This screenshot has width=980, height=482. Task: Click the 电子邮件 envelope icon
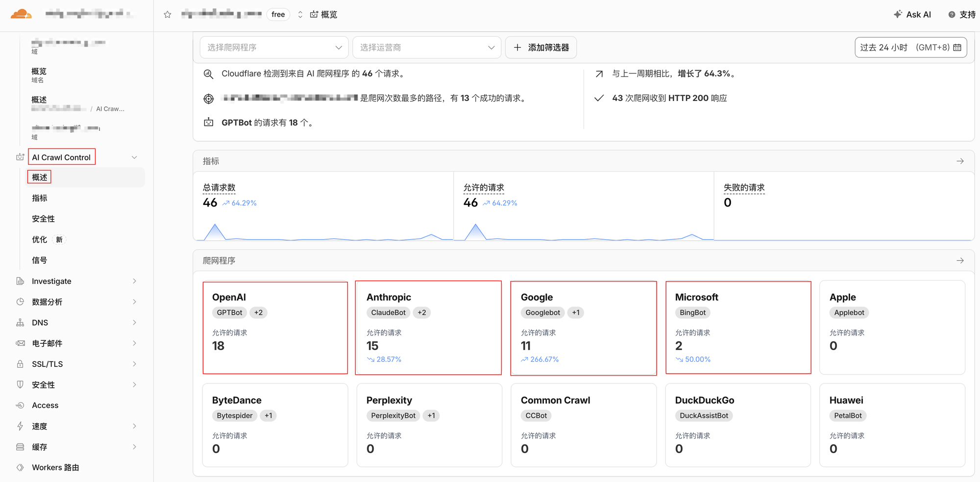[x=20, y=343]
